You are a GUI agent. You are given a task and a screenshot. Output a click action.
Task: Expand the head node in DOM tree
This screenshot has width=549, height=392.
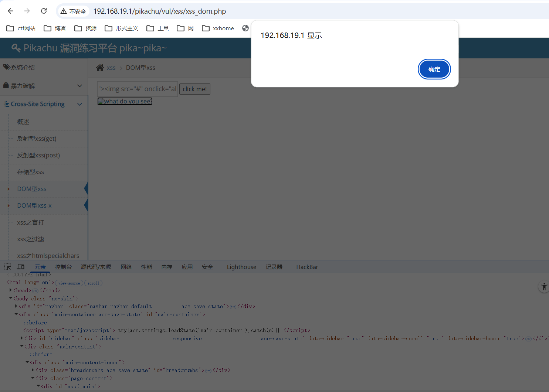[11, 290]
